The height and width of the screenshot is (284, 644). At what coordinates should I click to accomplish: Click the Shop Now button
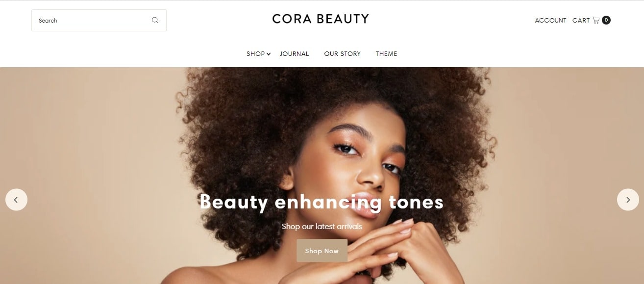[322, 251]
